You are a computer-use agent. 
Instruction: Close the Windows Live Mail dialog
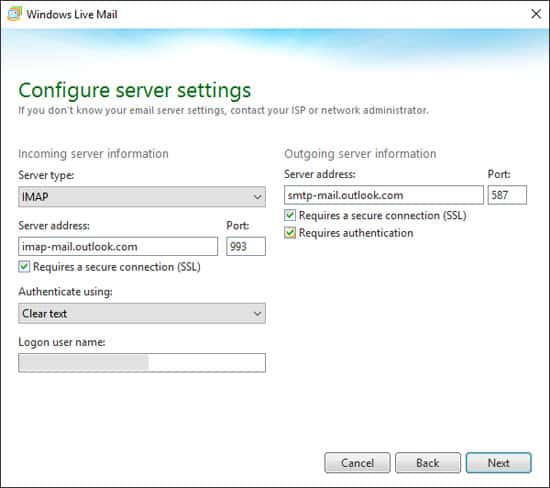[536, 14]
